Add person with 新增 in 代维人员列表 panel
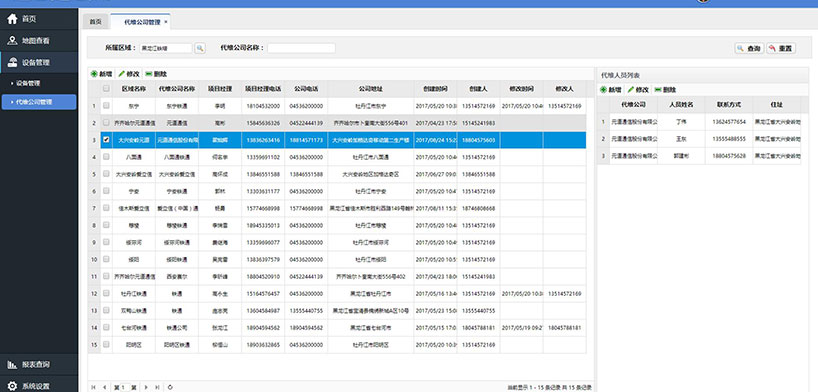This screenshot has width=818, height=392. coord(611,90)
